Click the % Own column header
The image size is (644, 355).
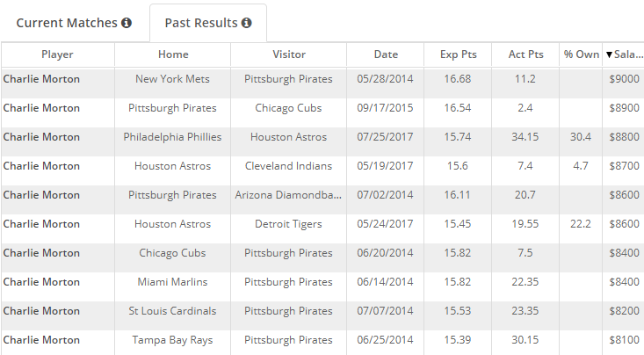581,54
